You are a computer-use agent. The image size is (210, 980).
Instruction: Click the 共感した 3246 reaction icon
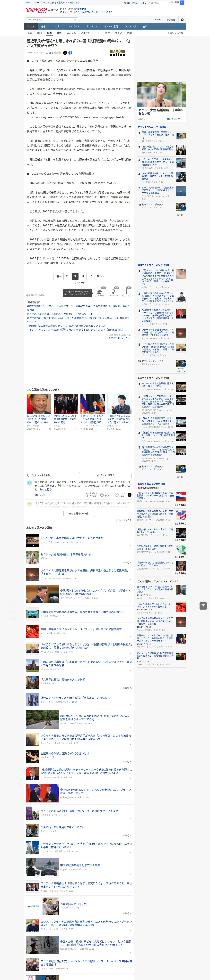click(x=87, y=495)
